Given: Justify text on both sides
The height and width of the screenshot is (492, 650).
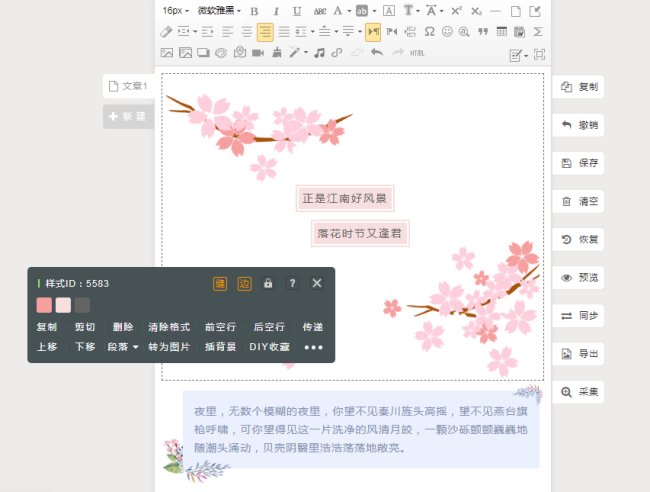Looking at the screenshot, I should pos(284,32).
